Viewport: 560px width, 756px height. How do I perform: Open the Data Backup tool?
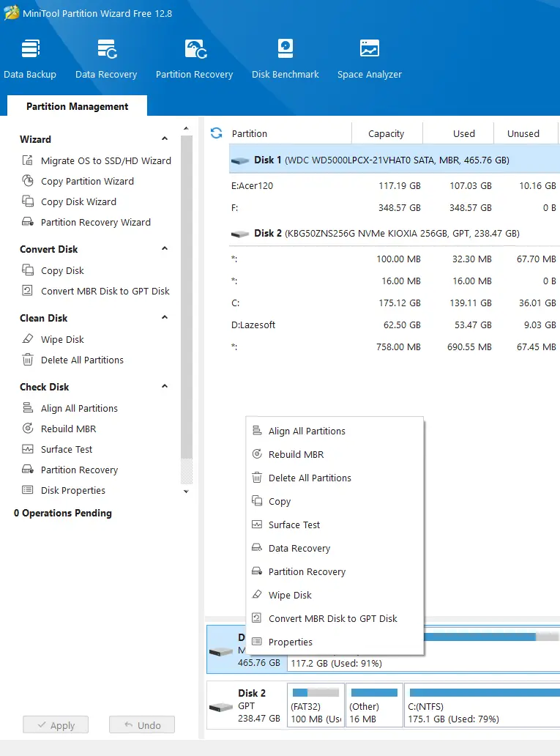point(30,60)
